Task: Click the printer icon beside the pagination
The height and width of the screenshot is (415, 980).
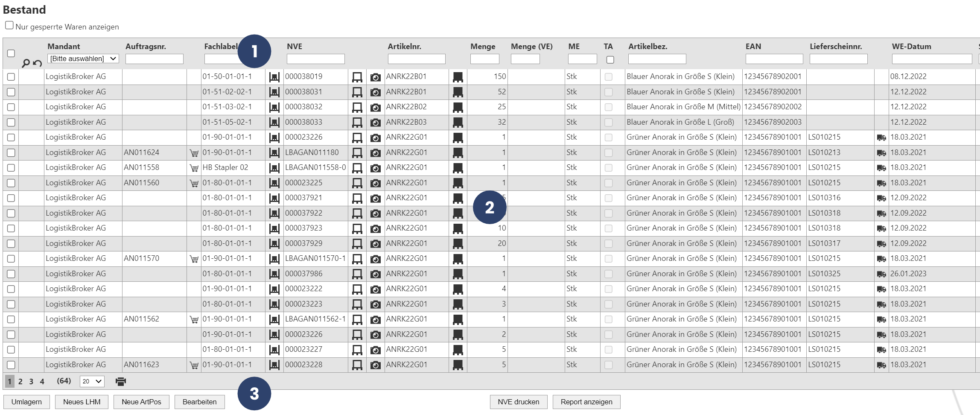Action: 121,381
